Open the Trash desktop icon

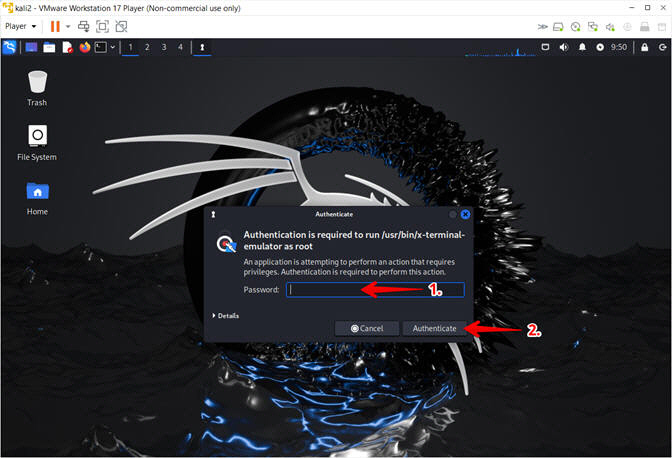(x=37, y=89)
